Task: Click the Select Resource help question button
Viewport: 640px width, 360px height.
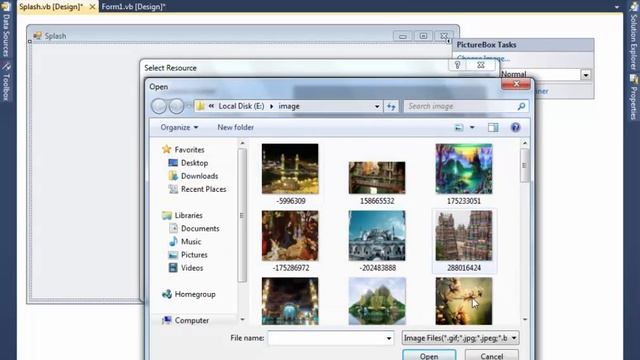Action: (x=457, y=65)
